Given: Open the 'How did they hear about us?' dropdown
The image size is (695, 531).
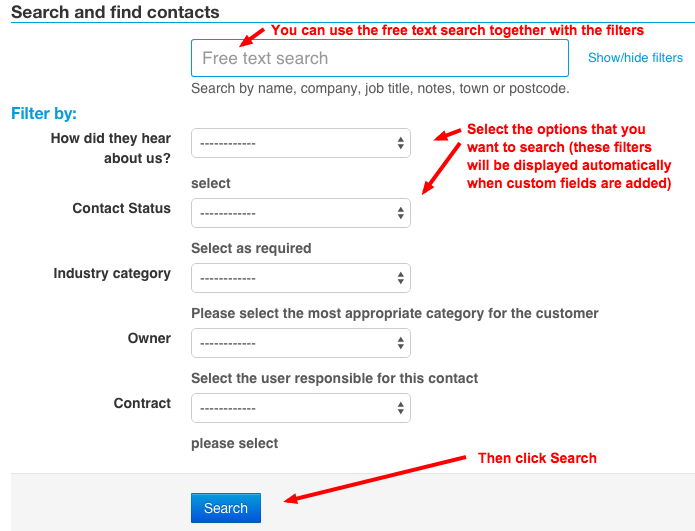Looking at the screenshot, I should pyautogui.click(x=300, y=143).
